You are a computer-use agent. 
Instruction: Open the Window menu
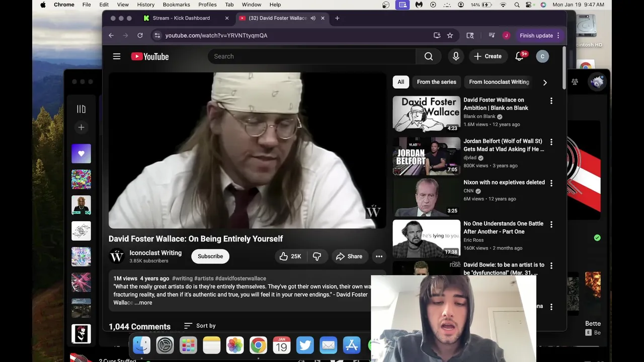click(x=252, y=5)
